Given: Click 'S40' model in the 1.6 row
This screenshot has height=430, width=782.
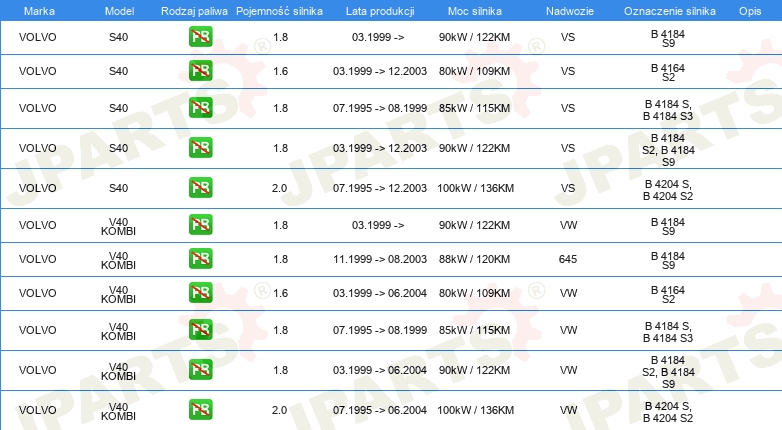Looking at the screenshot, I should click(x=118, y=71).
